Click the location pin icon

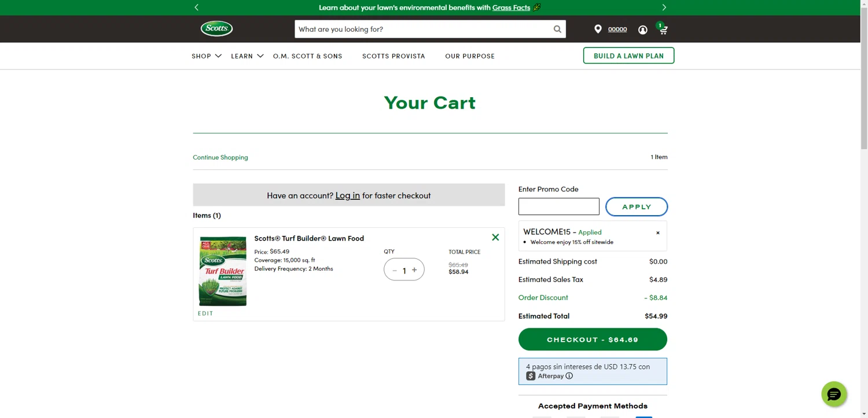[x=598, y=29]
